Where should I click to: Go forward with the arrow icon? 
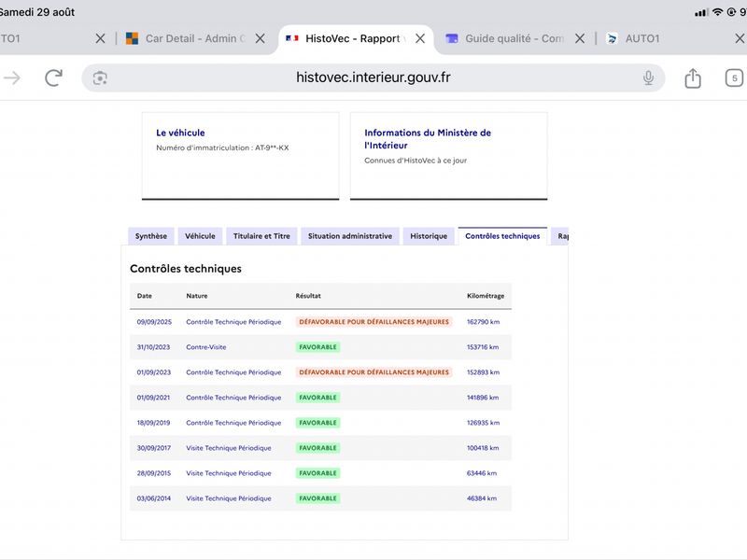pos(12,77)
